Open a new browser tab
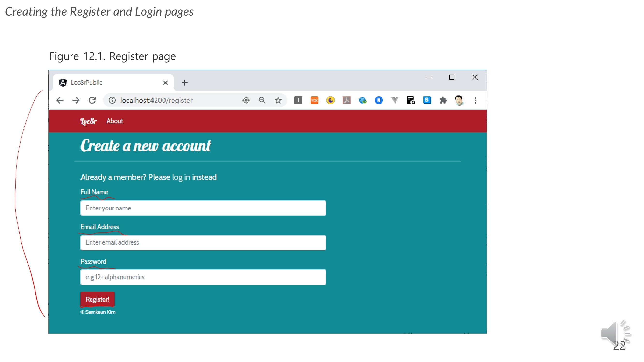 (184, 83)
